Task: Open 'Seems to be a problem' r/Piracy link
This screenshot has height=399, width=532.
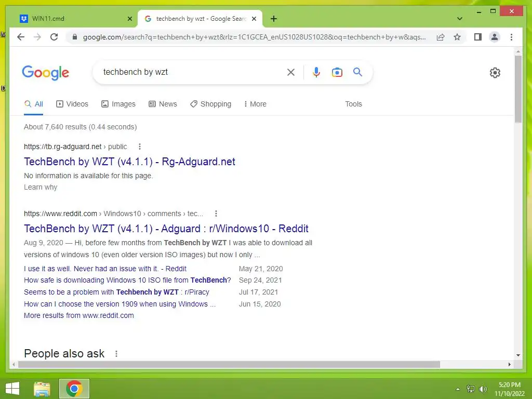Action: pyautogui.click(x=116, y=292)
